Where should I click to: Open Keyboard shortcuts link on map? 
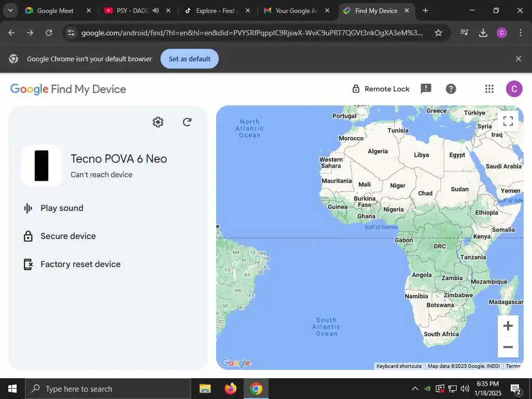(x=399, y=366)
